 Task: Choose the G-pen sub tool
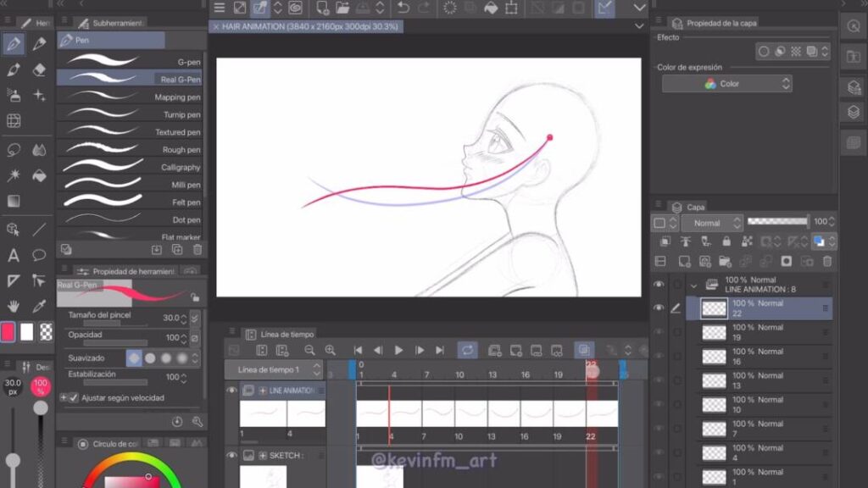(x=130, y=61)
